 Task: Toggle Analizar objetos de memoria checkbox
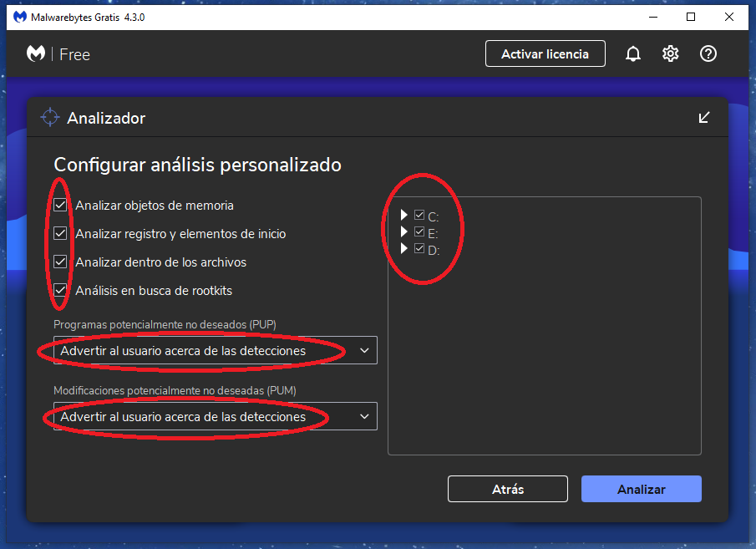(60, 205)
